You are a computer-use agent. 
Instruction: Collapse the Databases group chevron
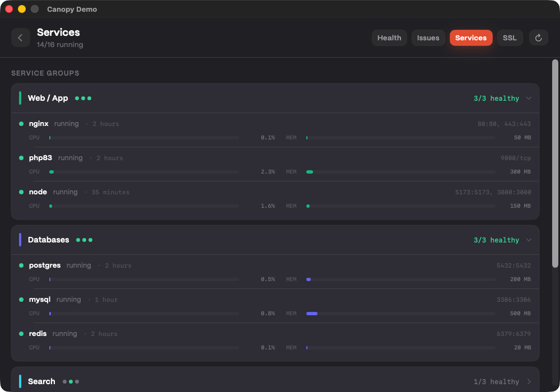coord(529,240)
